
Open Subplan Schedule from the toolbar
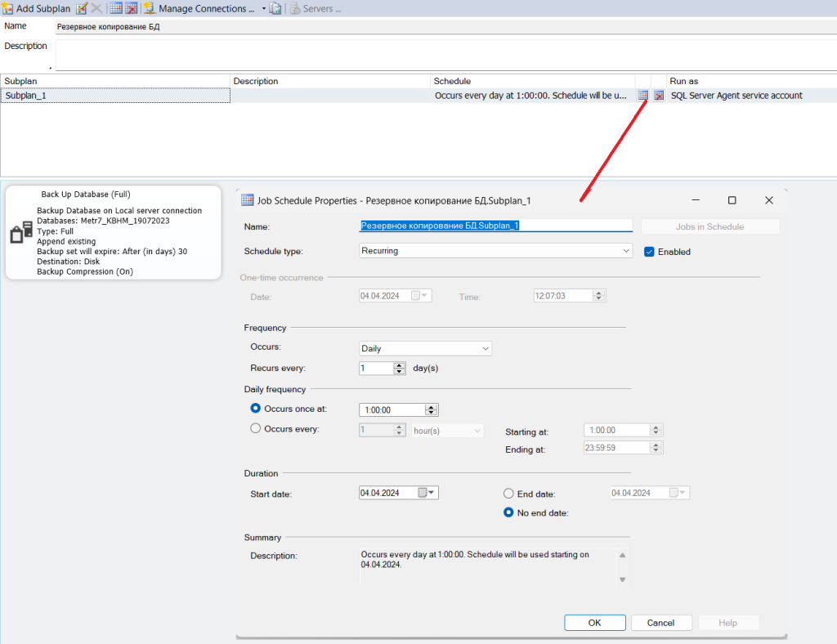[x=116, y=8]
